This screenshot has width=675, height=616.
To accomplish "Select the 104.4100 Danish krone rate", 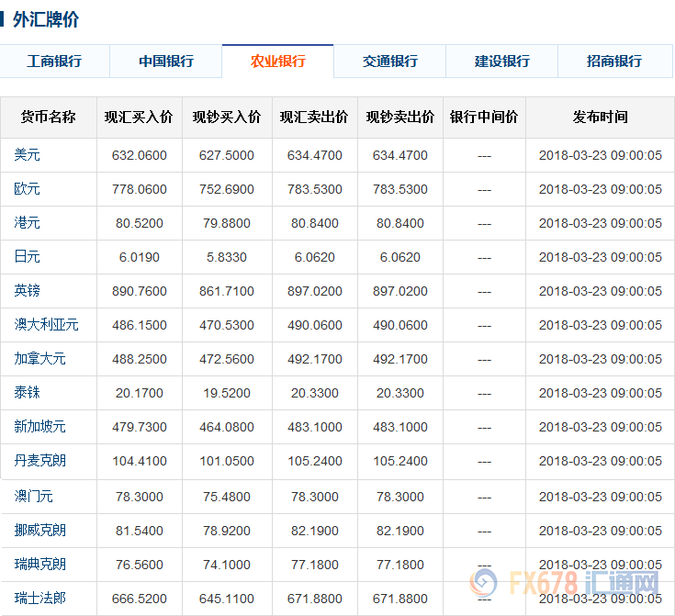I will [140, 462].
